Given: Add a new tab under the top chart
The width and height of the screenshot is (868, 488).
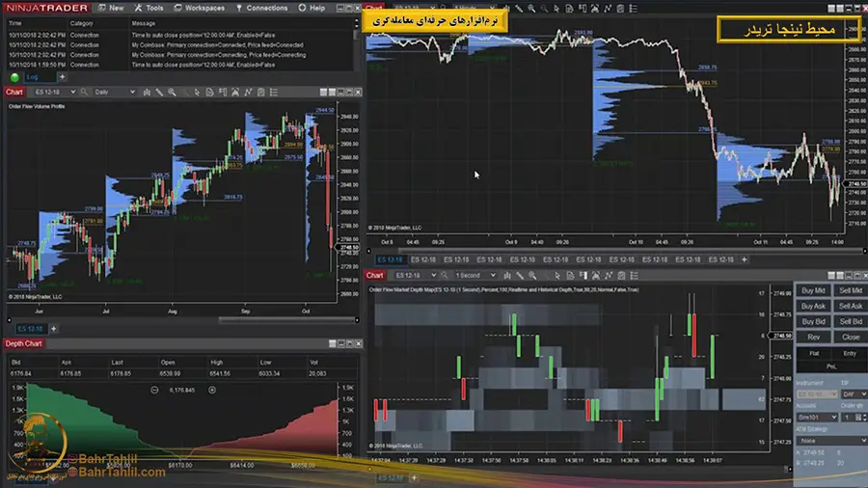Looking at the screenshot, I should click(744, 259).
